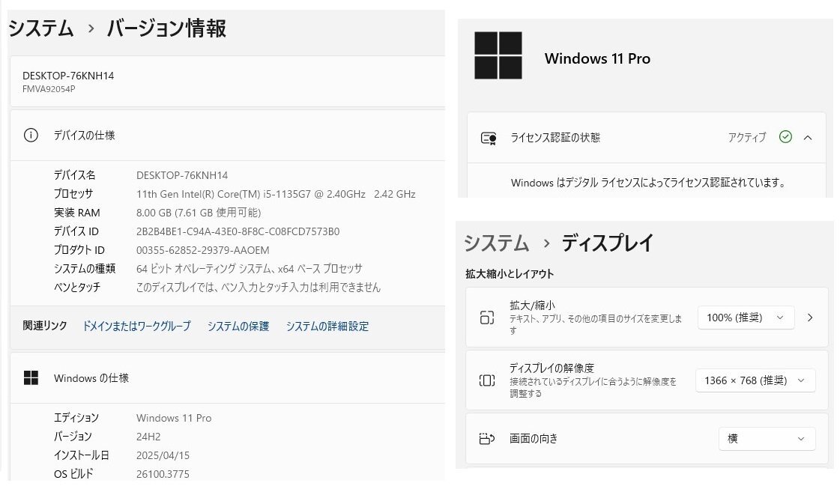Image resolution: width=840 pixels, height=504 pixels.
Task: Collapse the ライセンス認証の状態 section
Action: [x=808, y=137]
